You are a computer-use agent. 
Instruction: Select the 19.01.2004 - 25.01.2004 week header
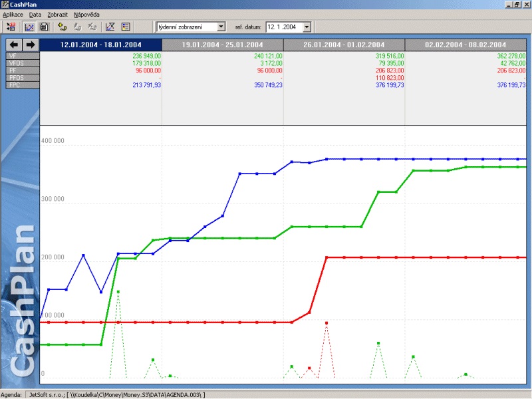(x=223, y=45)
